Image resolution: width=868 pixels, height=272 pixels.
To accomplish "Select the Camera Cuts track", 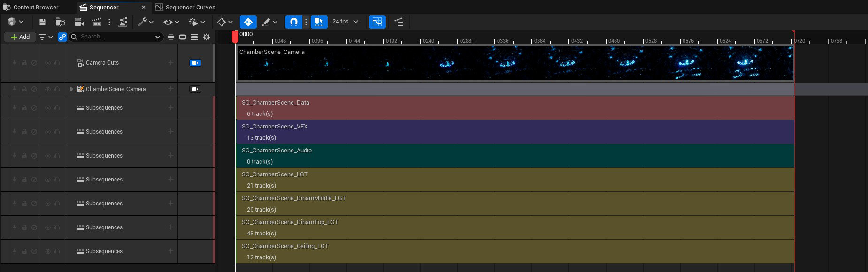I will pyautogui.click(x=102, y=63).
